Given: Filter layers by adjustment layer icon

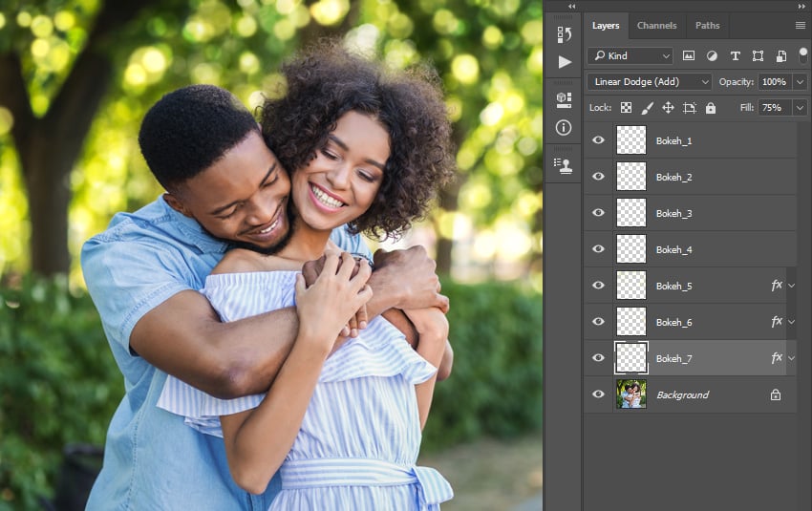Looking at the screenshot, I should point(712,56).
